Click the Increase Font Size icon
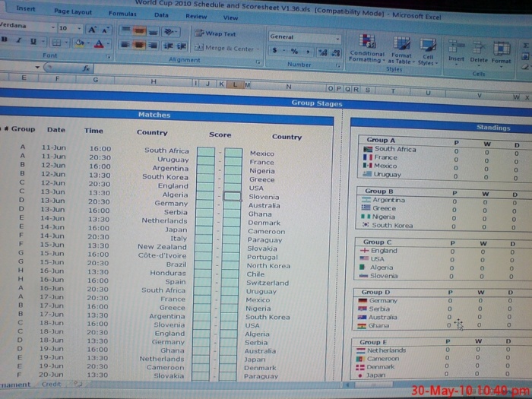The height and width of the screenshot is (399, 532). point(92,30)
